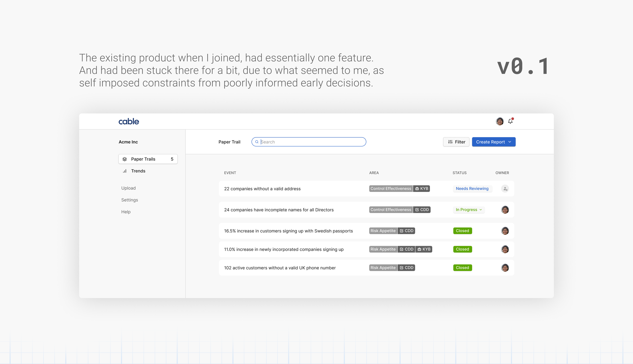Select the Trends sidebar tab
This screenshot has height=364, width=633.
(x=138, y=171)
